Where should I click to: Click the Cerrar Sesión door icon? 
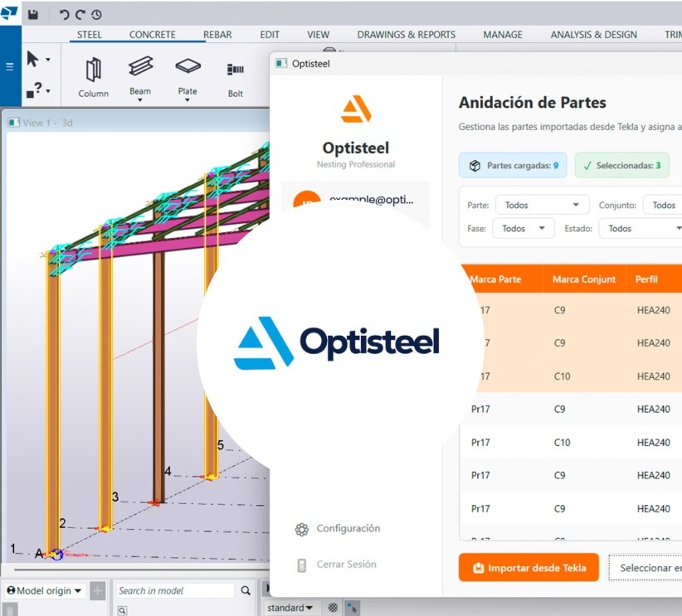click(x=301, y=565)
